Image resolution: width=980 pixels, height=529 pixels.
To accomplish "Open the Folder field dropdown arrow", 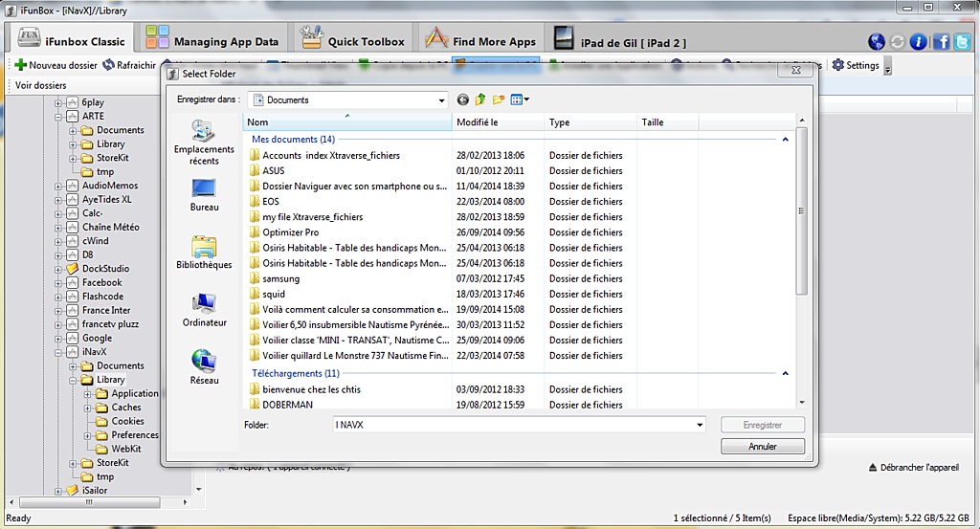I will [x=700, y=425].
